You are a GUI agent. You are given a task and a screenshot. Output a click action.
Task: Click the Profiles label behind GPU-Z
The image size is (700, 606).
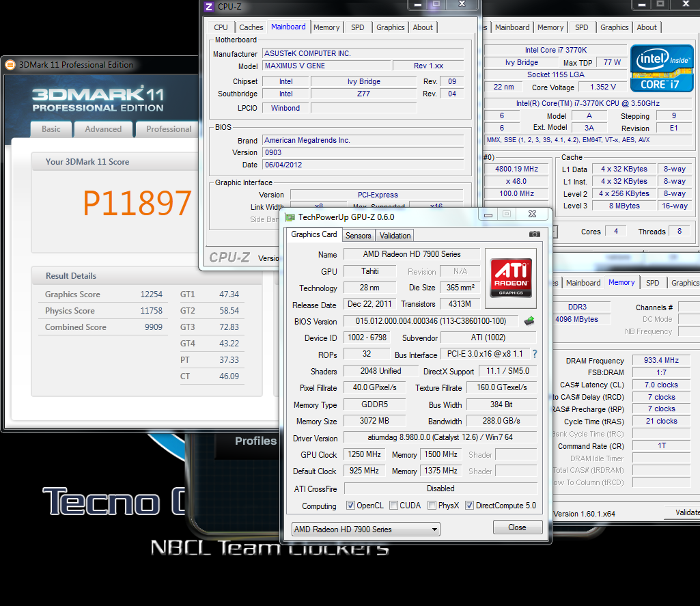click(255, 441)
